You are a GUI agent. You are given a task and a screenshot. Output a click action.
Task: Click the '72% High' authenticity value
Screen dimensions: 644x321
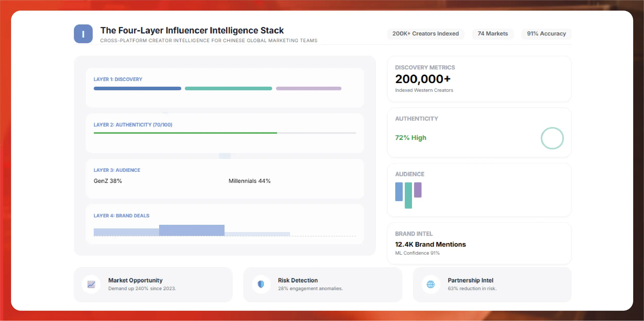tap(411, 138)
